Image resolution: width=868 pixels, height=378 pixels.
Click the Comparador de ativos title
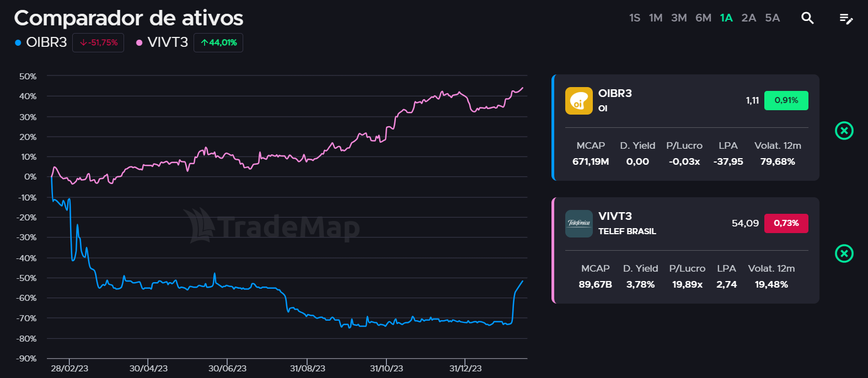128,18
